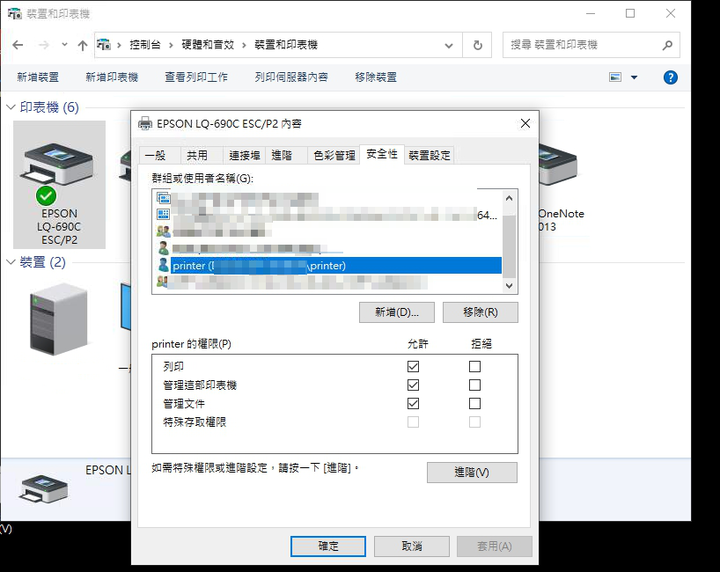Image resolution: width=720 pixels, height=572 pixels.
Task: Click the back arrow in Explorer window
Action: coord(18,45)
